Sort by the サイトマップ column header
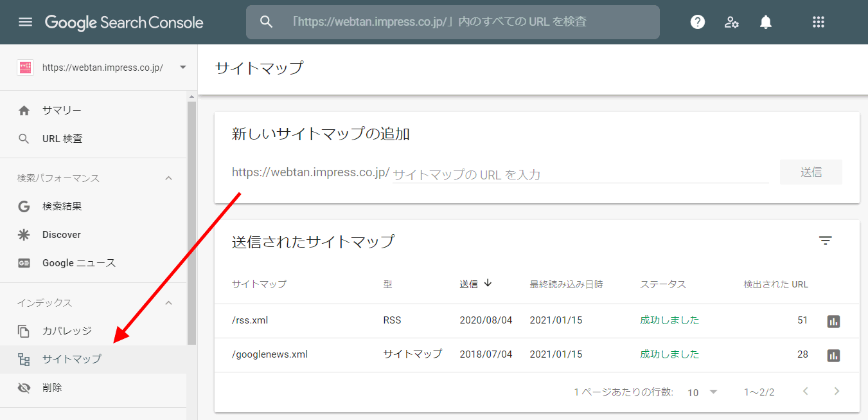868x420 pixels. point(259,284)
